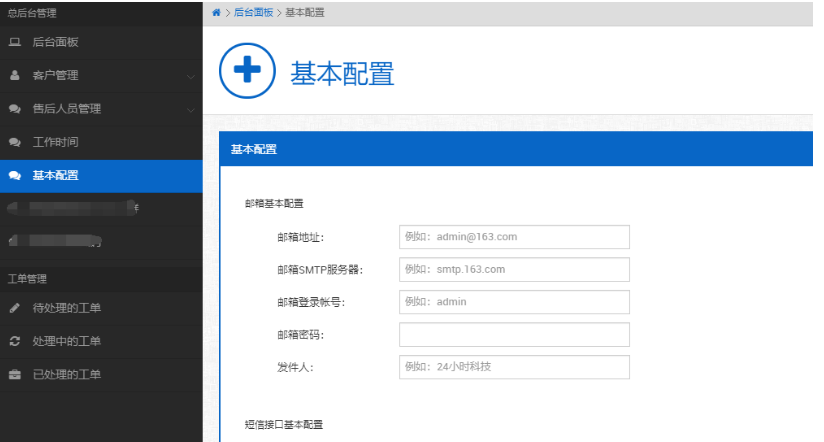Click the 短信接口基本配置 section title
The height and width of the screenshot is (442, 824).
pos(284,425)
